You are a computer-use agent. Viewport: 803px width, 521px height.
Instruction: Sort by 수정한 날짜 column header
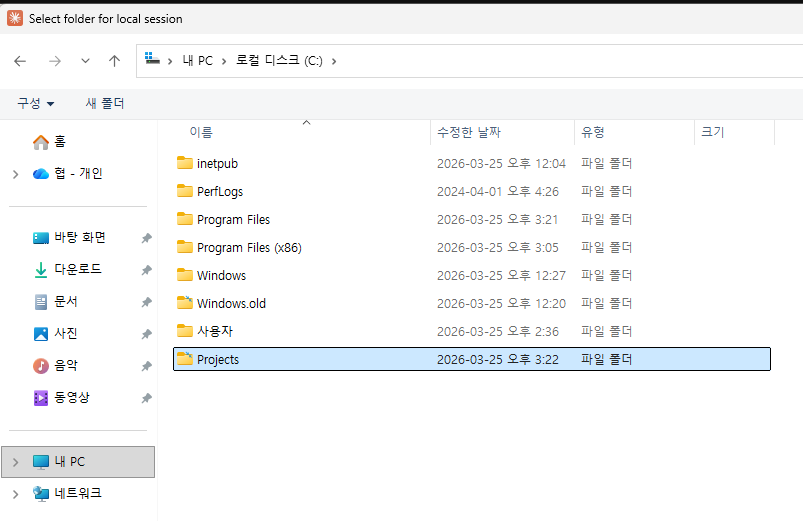[468, 132]
